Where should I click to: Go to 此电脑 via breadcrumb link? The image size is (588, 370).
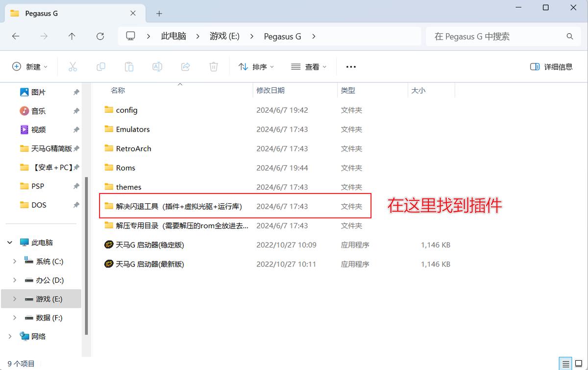[173, 36]
